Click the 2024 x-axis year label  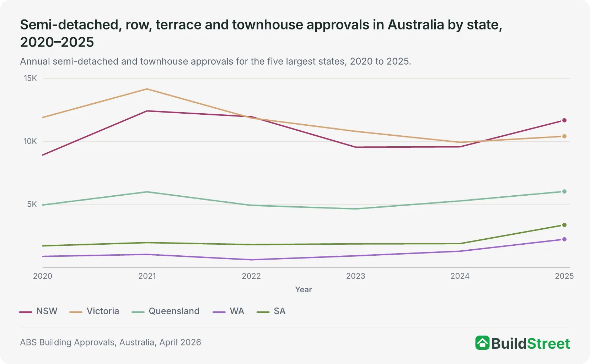point(460,276)
